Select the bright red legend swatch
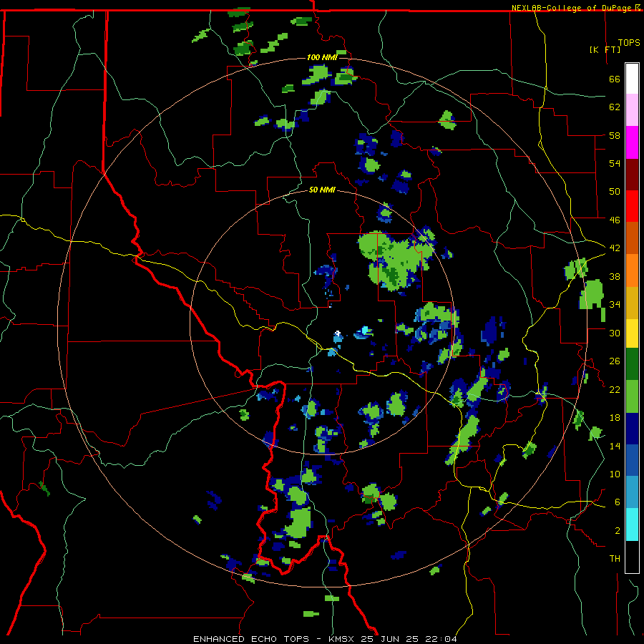The width and height of the screenshot is (644, 644). coord(632,206)
